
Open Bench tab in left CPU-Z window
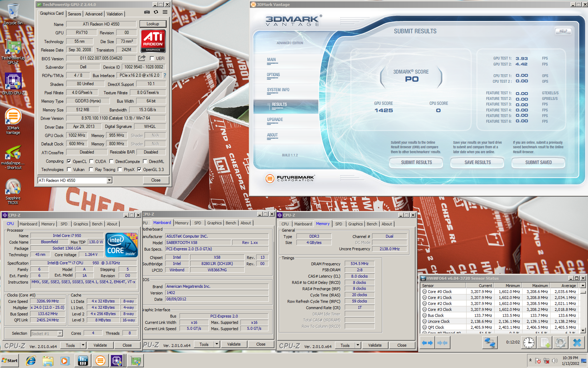point(97,224)
